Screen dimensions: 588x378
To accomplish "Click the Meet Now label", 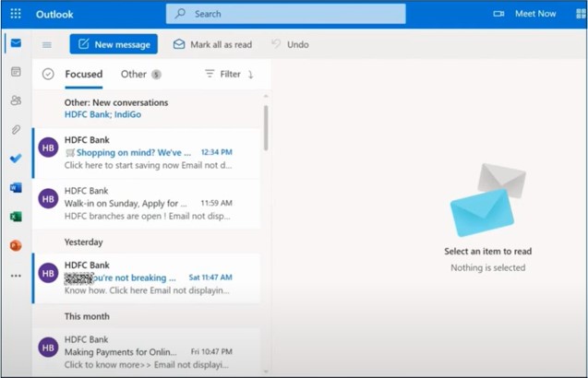I will tap(535, 14).
